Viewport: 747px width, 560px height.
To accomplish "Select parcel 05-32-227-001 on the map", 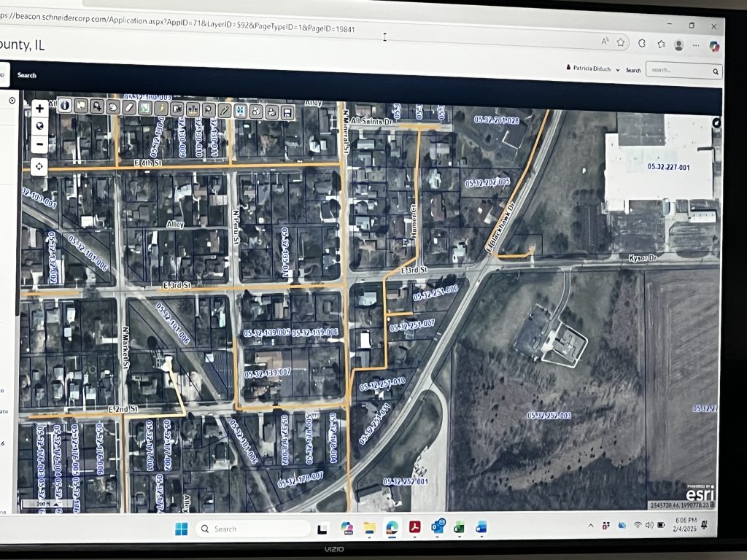I will (x=658, y=167).
